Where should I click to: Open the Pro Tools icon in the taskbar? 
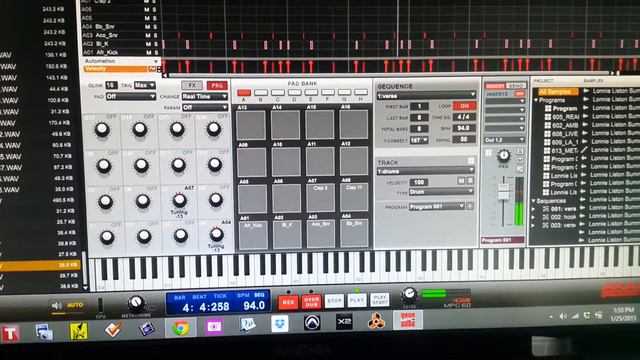click(312, 323)
